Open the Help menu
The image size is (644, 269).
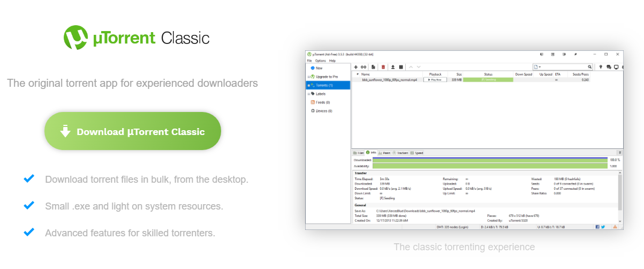tap(332, 61)
